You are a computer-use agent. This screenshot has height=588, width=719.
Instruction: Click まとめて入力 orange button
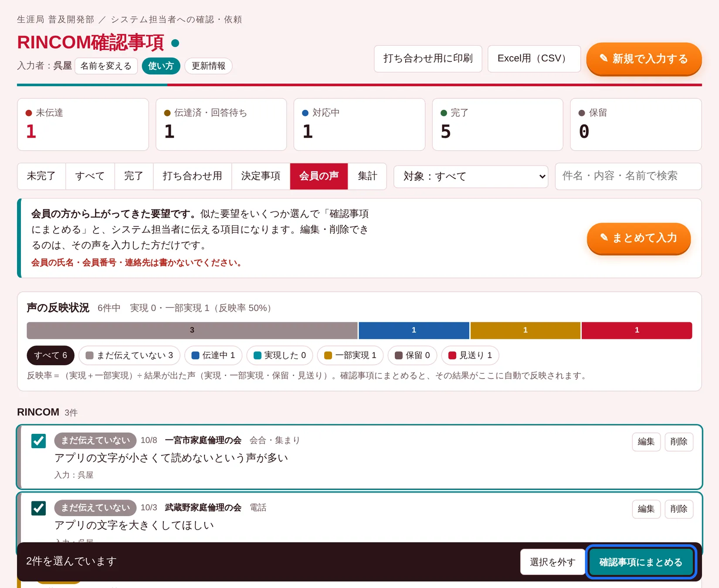point(638,238)
